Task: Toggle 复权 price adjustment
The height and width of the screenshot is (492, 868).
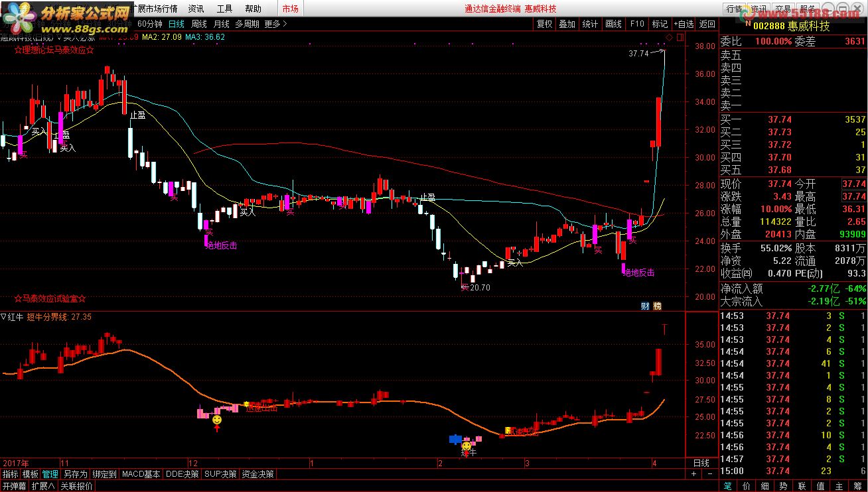Action: click(544, 24)
